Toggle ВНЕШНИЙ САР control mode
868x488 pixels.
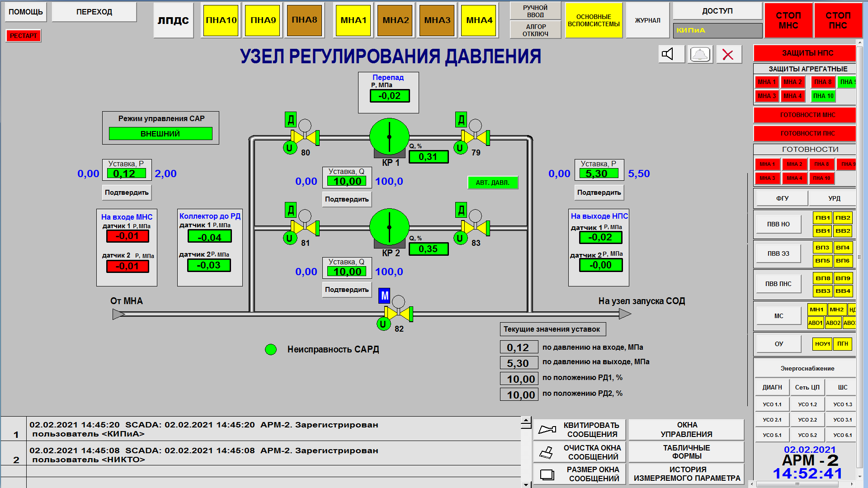click(x=160, y=134)
